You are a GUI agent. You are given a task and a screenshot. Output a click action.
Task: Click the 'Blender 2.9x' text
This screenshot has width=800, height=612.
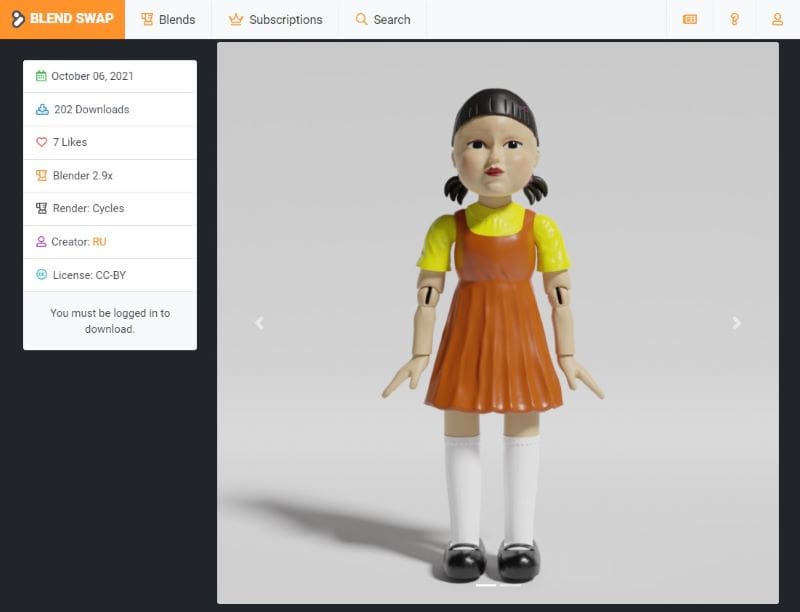(83, 175)
